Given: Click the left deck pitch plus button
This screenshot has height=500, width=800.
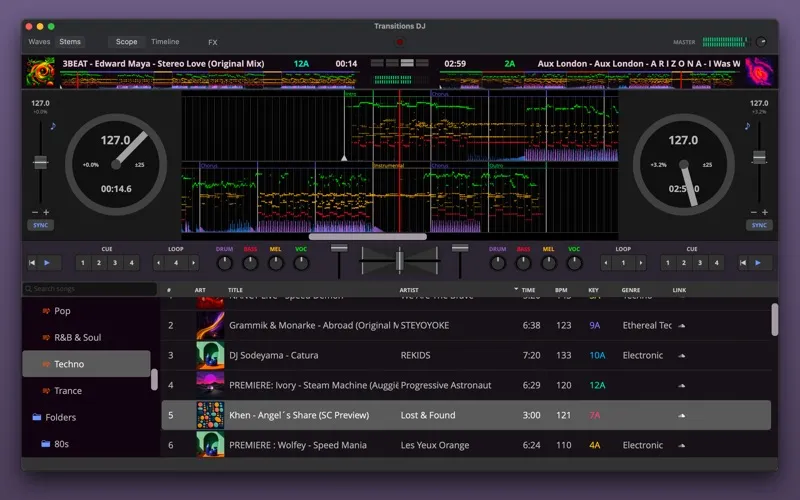Looking at the screenshot, I should [x=46, y=212].
